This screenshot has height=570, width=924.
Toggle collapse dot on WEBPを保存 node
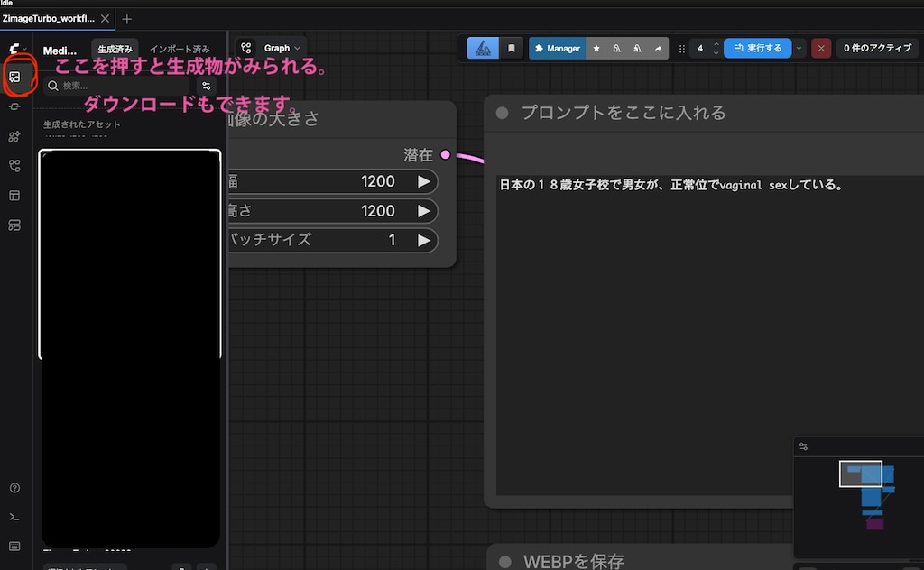tap(503, 561)
